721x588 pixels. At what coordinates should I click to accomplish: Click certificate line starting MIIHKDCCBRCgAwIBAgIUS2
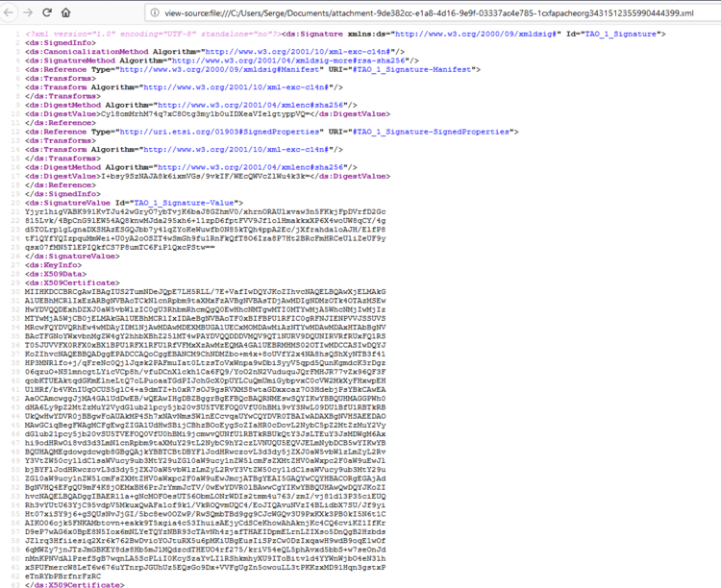tap(205, 292)
